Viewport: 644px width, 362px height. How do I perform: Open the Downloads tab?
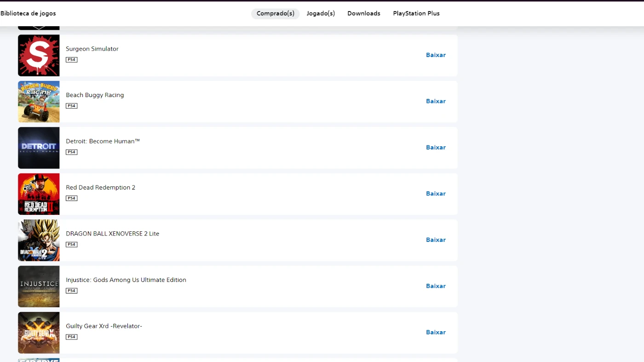(364, 14)
